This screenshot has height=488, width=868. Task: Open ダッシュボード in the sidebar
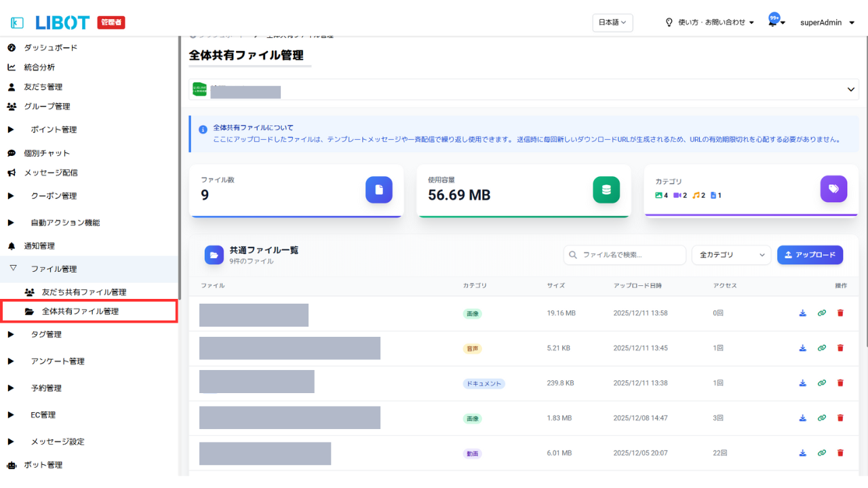click(50, 47)
